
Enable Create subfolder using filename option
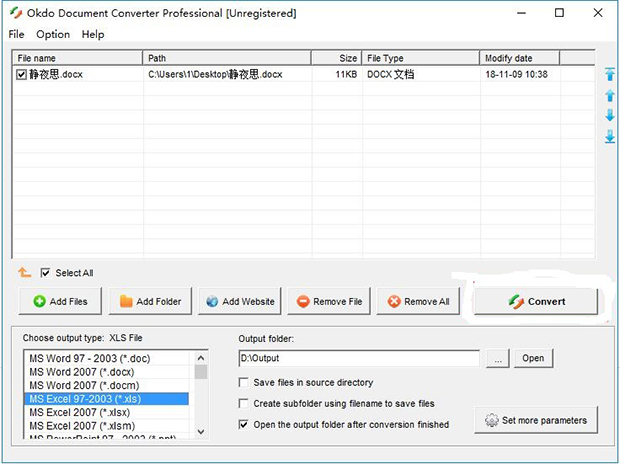click(245, 404)
